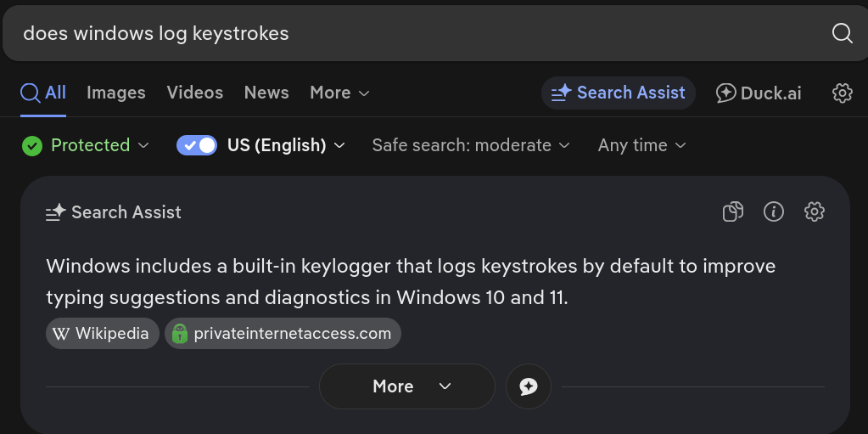Open Search Assist card settings gear
The height and width of the screenshot is (434, 868).
[x=815, y=211]
